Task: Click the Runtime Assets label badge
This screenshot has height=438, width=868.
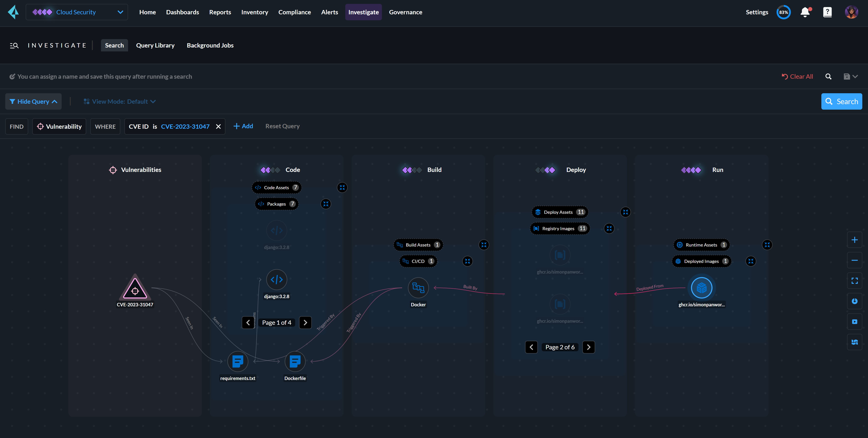Action: coord(701,245)
